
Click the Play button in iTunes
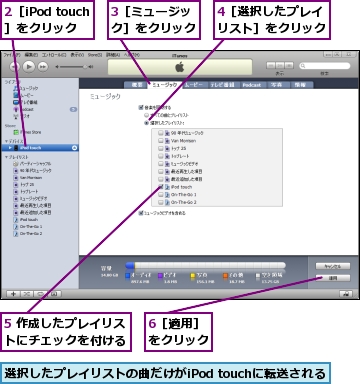(x=29, y=67)
